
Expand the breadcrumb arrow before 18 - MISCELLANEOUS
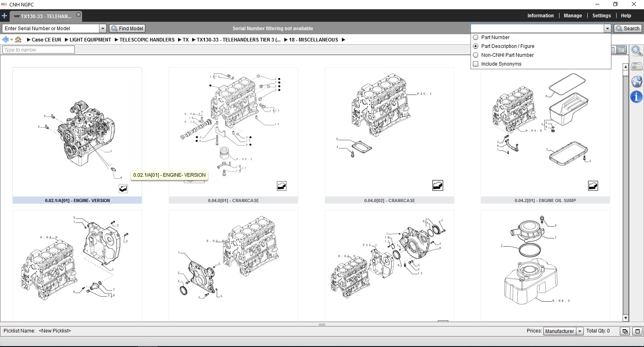[x=286, y=40]
